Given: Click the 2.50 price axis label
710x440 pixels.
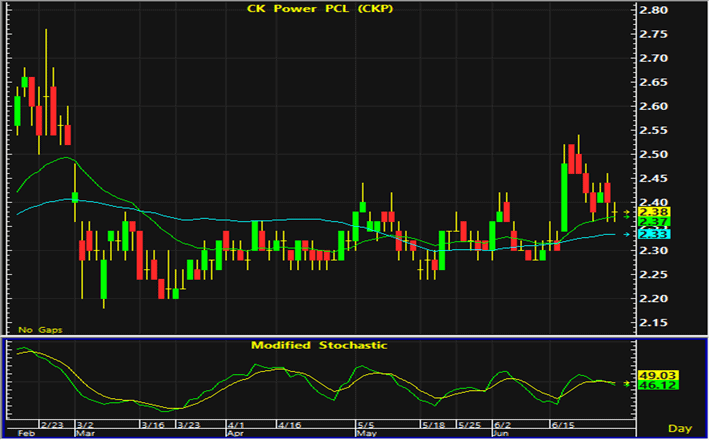Looking at the screenshot, I should point(653,154).
